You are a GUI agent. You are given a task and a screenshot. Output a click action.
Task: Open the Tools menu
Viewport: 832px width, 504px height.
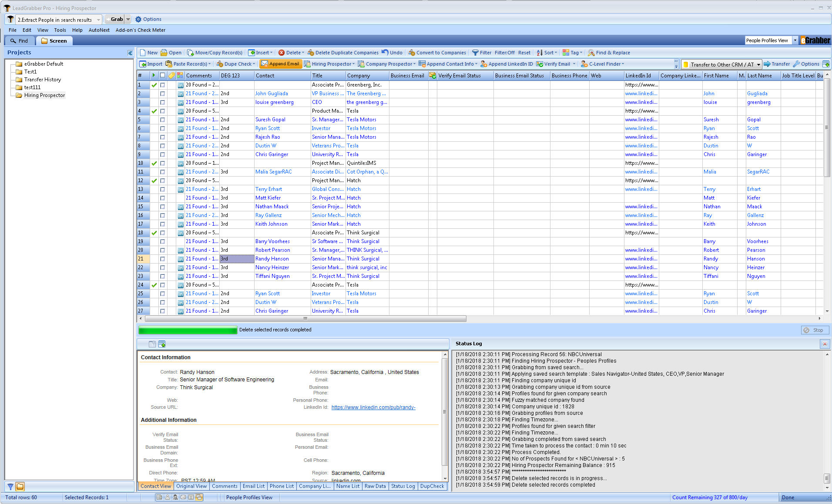click(60, 30)
